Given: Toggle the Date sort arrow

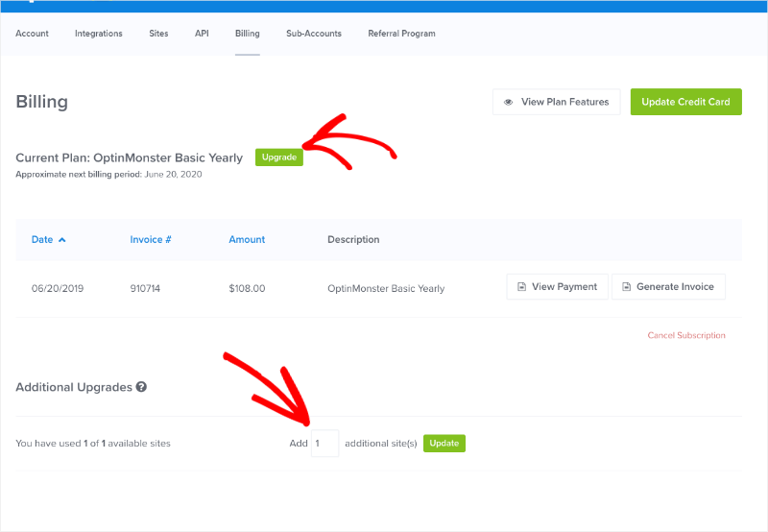Looking at the screenshot, I should tap(62, 240).
